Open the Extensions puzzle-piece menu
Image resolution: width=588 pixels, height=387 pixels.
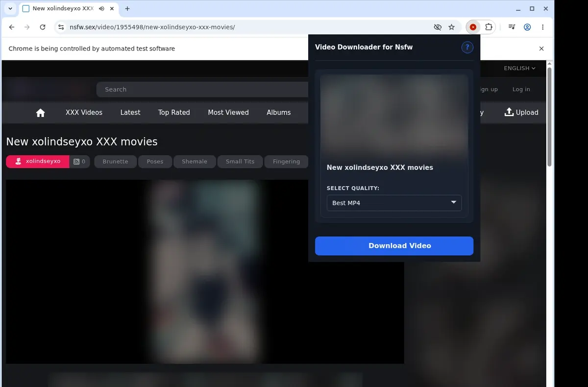pos(489,27)
